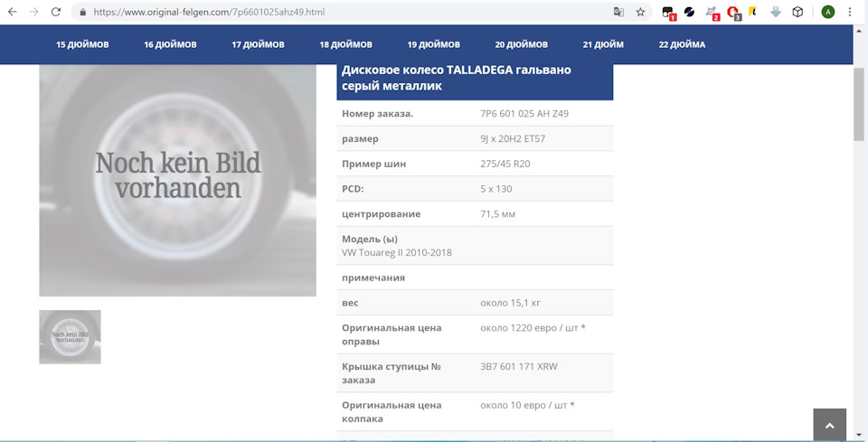Open the download arrow extension
868x442 pixels.
click(776, 12)
